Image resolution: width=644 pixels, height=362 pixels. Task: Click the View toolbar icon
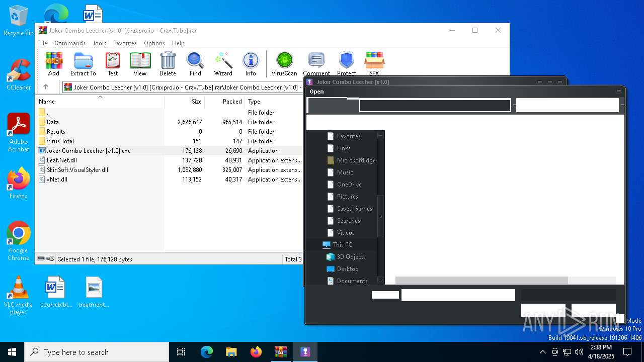(140, 64)
